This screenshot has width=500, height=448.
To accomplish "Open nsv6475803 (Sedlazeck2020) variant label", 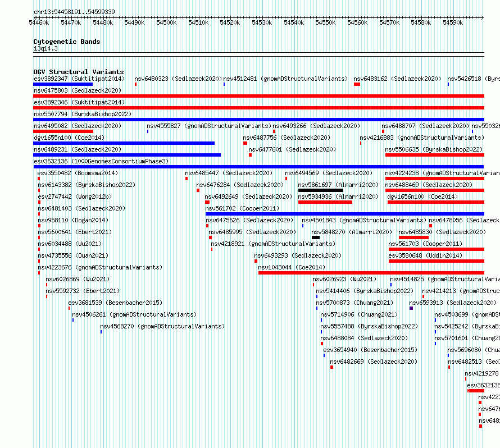I will tap(78, 90).
